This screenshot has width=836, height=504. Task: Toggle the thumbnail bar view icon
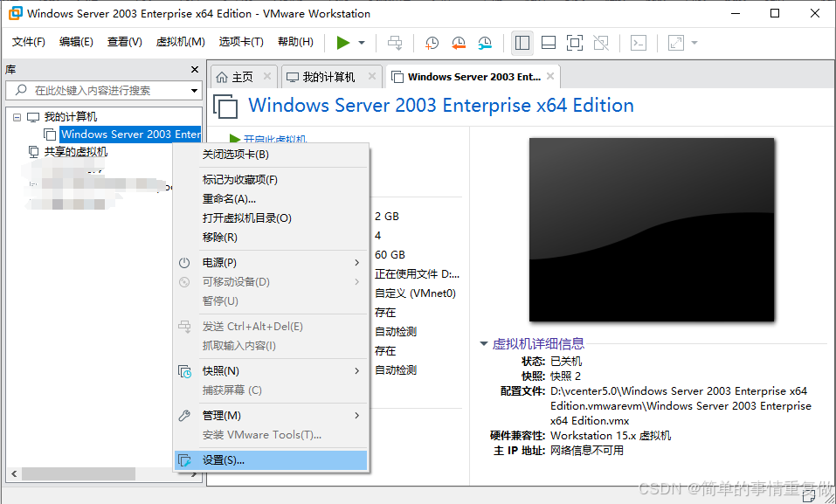click(548, 43)
